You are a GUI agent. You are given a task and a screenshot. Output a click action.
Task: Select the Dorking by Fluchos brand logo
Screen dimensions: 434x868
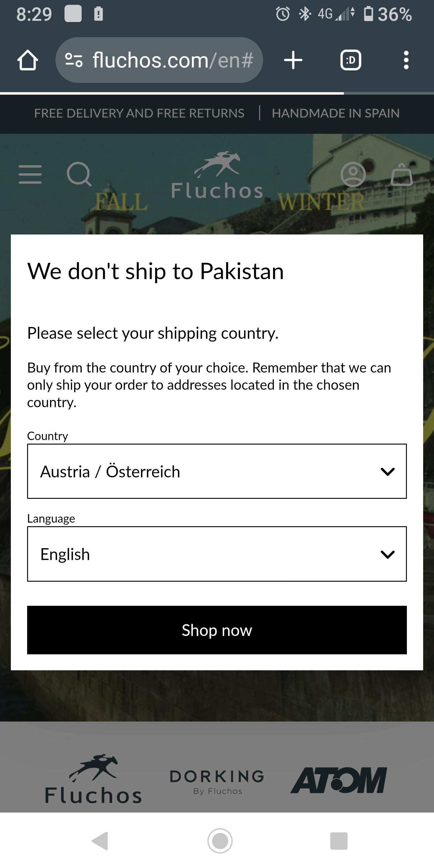217,782
